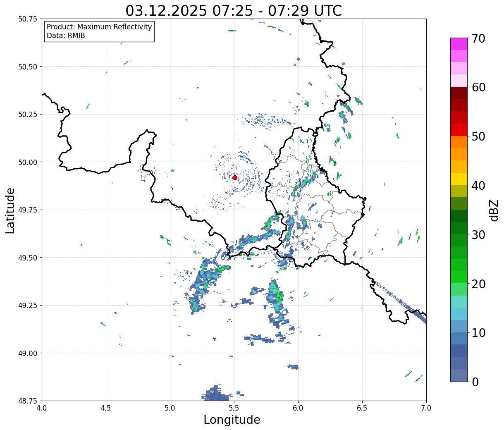The width and height of the screenshot is (504, 430).
Task: Click the plot title showing 07:25 - 07:29 UTC
Action: (234, 10)
